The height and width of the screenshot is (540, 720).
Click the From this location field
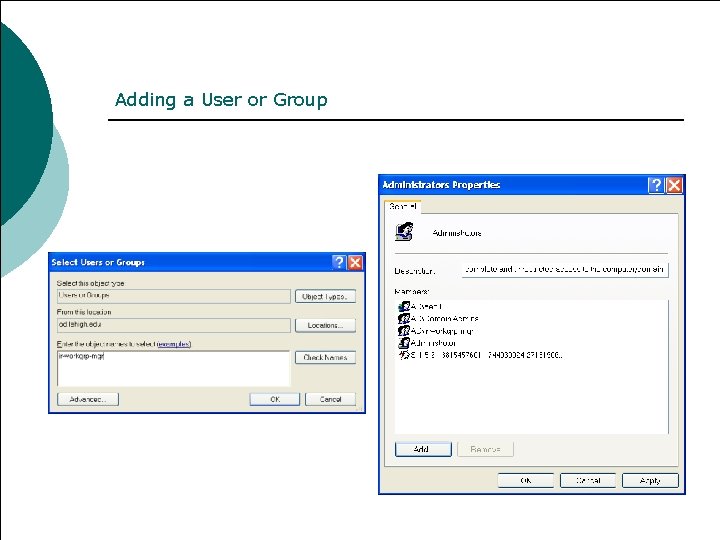click(174, 325)
